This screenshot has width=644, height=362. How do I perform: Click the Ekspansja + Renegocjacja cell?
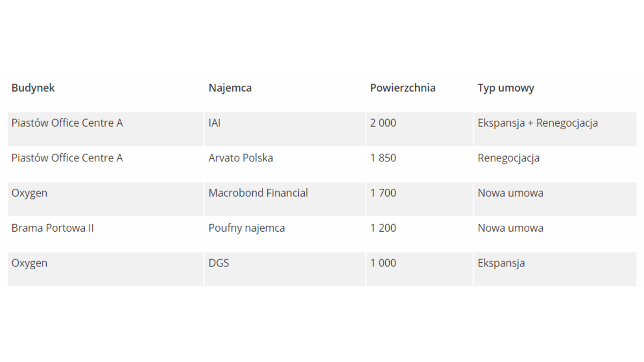pyautogui.click(x=538, y=123)
